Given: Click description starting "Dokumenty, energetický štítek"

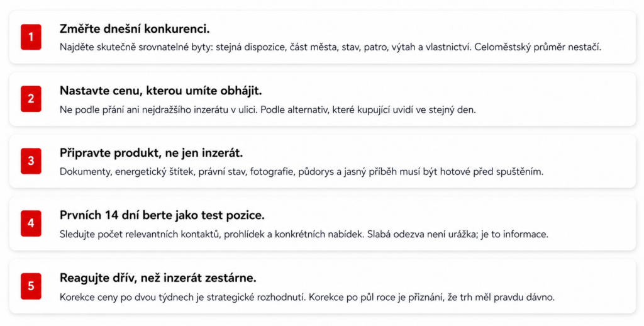Looking at the screenshot, I should point(301,171).
